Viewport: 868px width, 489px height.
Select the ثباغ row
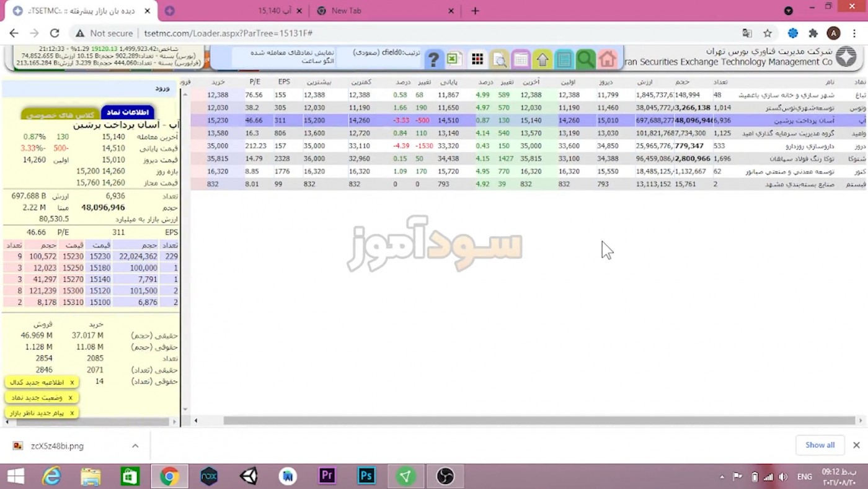[x=528, y=95]
